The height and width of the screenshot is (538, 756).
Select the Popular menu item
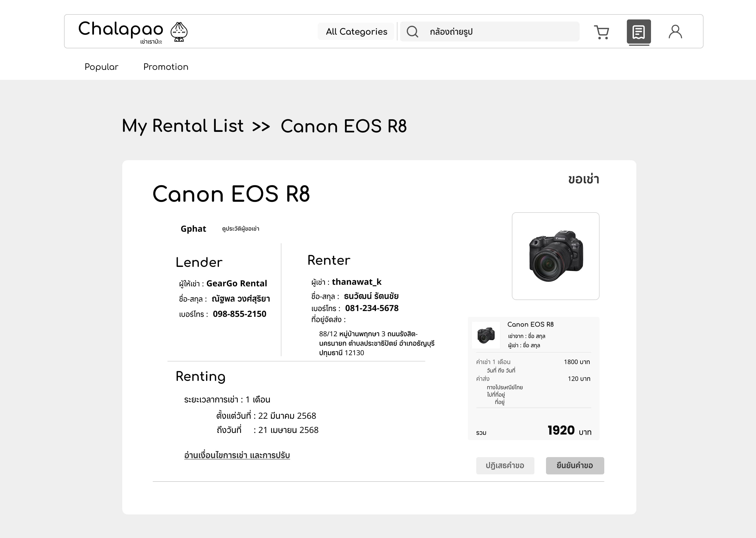[101, 67]
